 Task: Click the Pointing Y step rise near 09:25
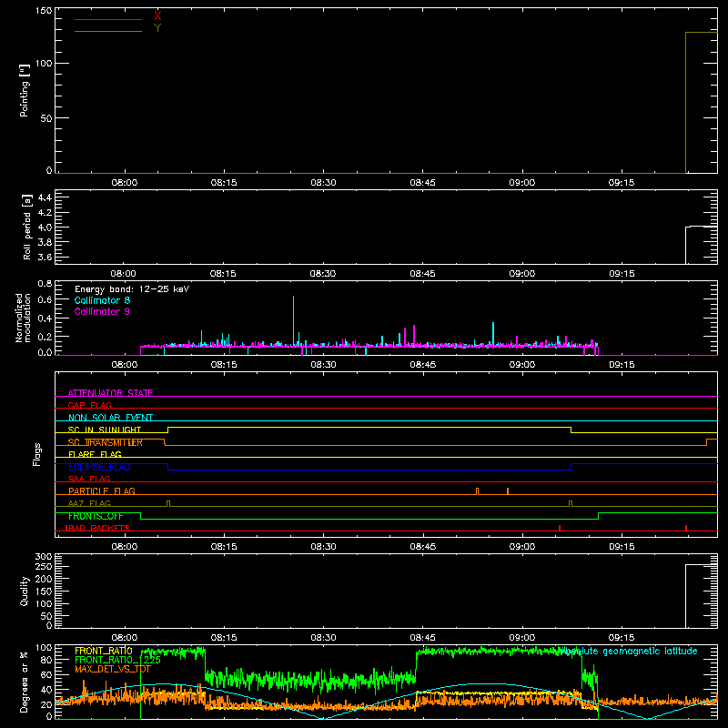tap(686, 103)
